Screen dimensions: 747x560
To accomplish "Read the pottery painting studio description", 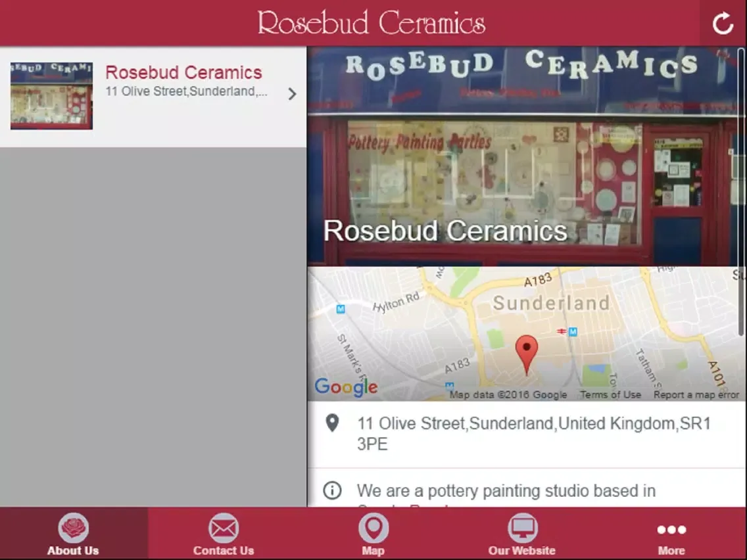I will pos(506,491).
